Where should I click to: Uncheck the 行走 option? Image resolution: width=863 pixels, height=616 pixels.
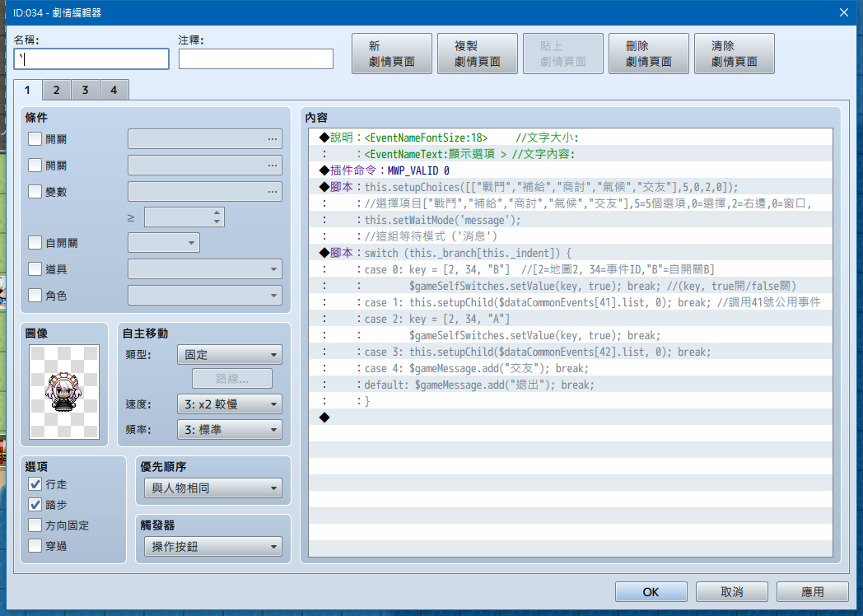35,484
